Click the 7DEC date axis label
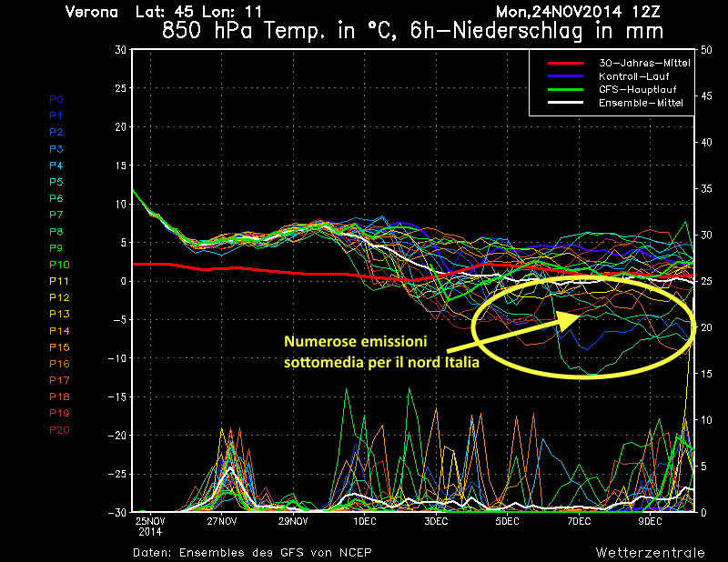The height and width of the screenshot is (562, 728). (x=579, y=521)
